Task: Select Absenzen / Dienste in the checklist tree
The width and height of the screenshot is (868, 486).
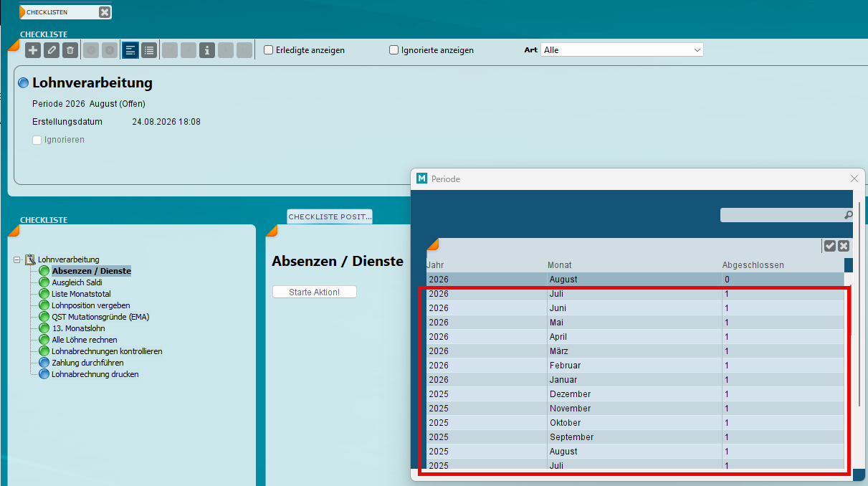Action: pyautogui.click(x=91, y=271)
